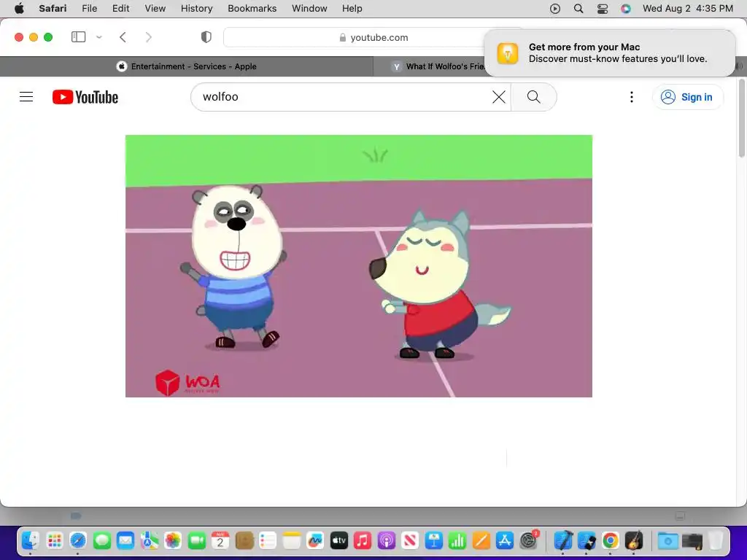Image resolution: width=747 pixels, height=560 pixels.
Task: Open the Trash in the dock
Action: click(715, 540)
